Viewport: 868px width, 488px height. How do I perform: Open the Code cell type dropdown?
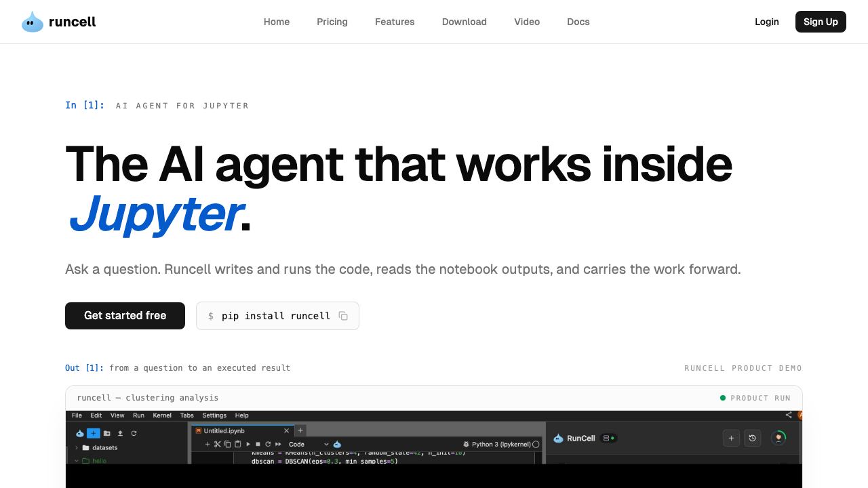click(309, 444)
